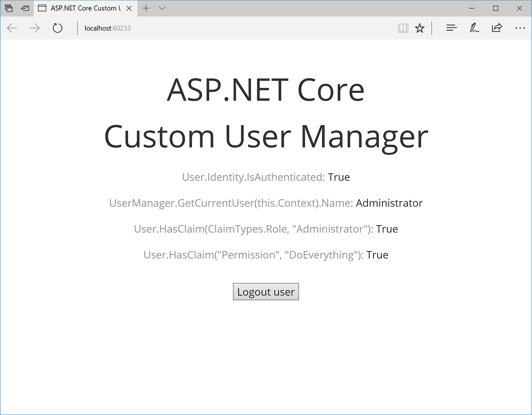Open the Hub panel in Edge
The height and width of the screenshot is (415, 532).
(x=451, y=28)
